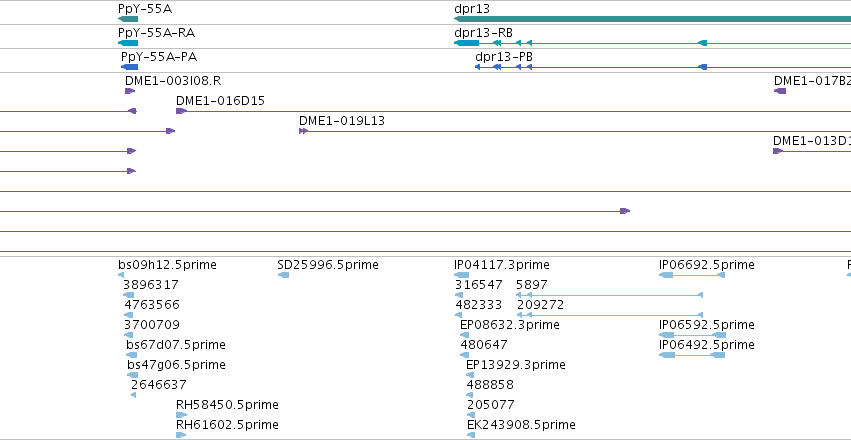
Task: Select the bs67d07.5prime EST feature
Action: [132, 355]
